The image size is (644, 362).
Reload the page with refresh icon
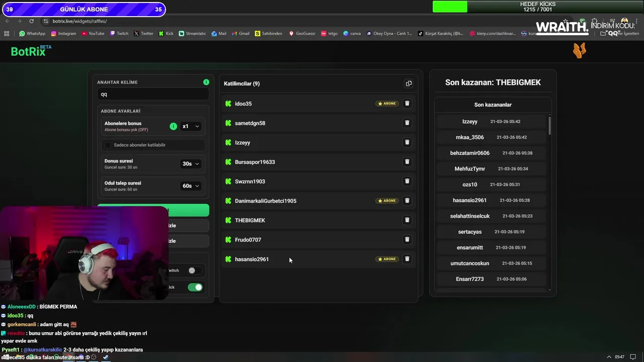pyautogui.click(x=31, y=21)
